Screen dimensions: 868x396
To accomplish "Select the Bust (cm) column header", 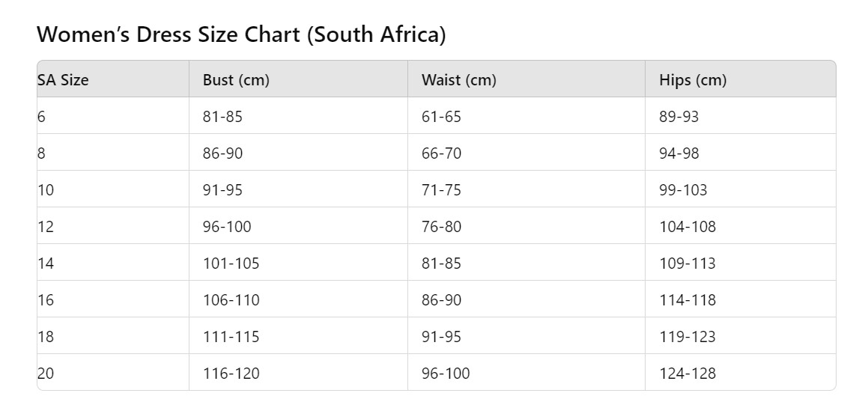I will [236, 80].
